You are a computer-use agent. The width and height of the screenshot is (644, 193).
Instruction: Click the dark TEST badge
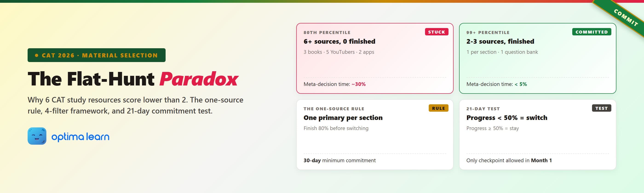(601, 108)
